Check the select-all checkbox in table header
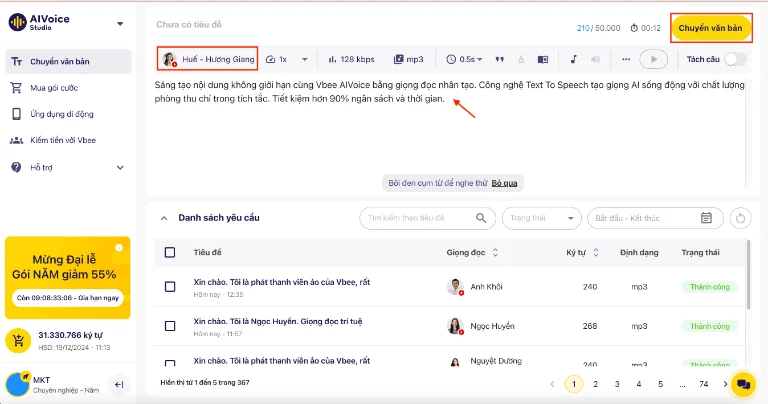This screenshot has width=768, height=404. click(x=170, y=253)
